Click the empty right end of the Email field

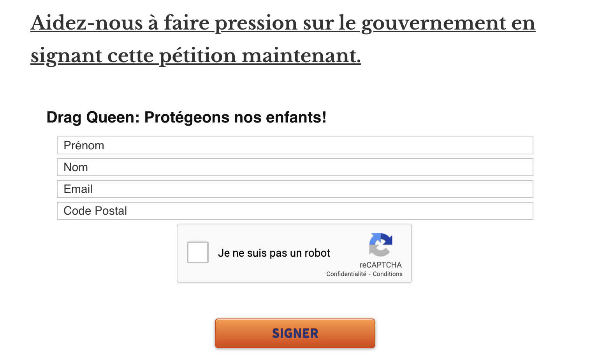tap(487, 189)
